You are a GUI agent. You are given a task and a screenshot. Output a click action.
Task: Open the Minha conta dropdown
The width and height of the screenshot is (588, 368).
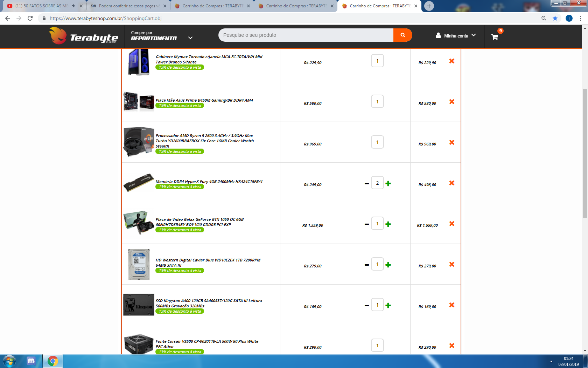(456, 35)
